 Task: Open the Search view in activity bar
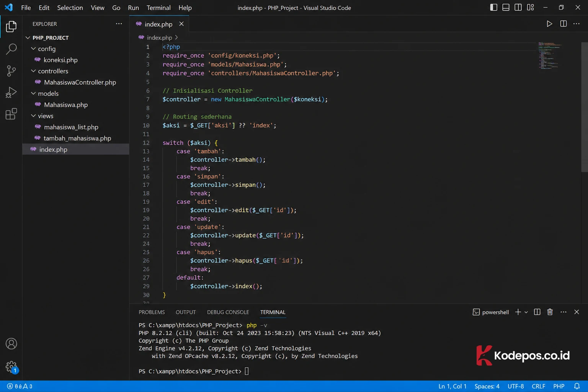point(11,49)
